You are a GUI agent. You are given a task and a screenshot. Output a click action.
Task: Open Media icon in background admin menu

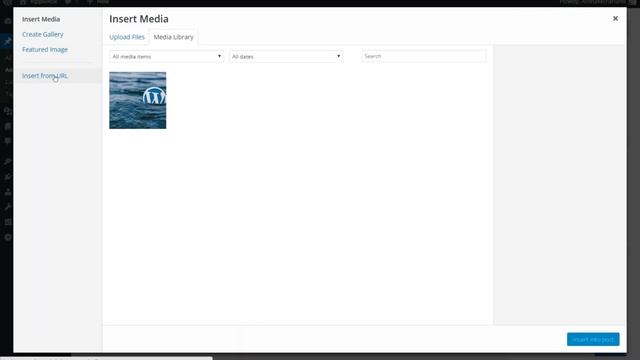(x=7, y=111)
